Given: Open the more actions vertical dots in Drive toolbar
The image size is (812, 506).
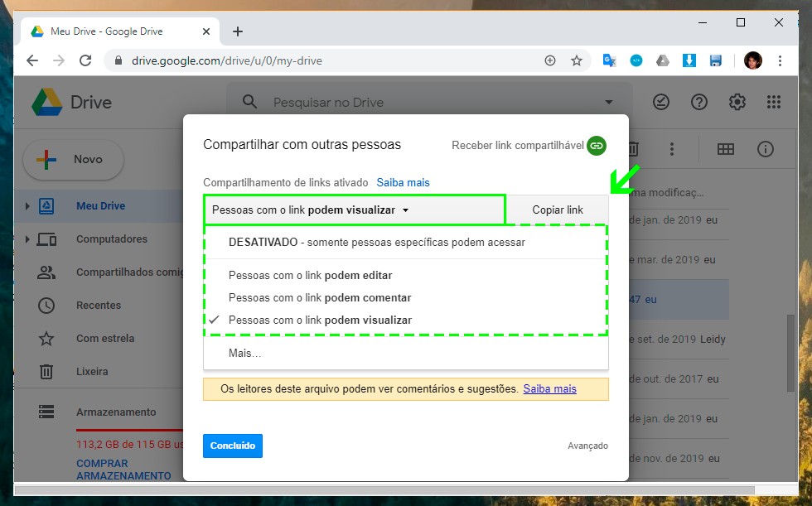Looking at the screenshot, I should click(x=672, y=150).
